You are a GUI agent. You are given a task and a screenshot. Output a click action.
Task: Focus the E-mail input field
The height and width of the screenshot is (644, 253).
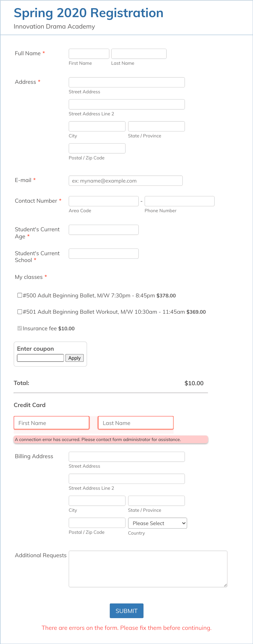coord(126,180)
